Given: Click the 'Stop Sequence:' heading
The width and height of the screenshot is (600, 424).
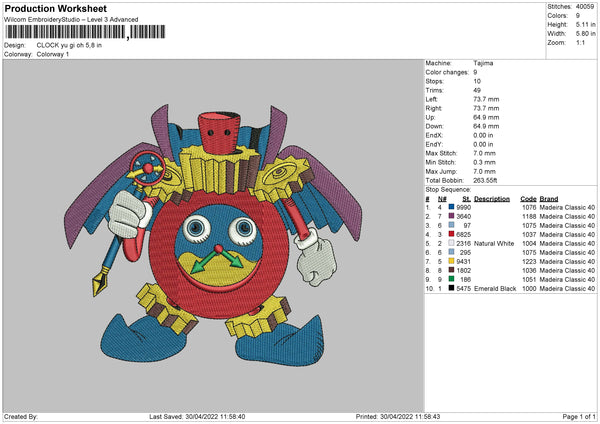Looking at the screenshot, I should 448,189.
